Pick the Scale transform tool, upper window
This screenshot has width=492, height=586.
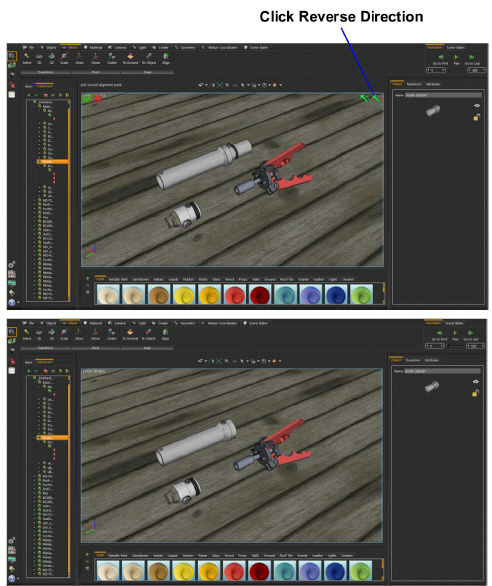(64, 58)
